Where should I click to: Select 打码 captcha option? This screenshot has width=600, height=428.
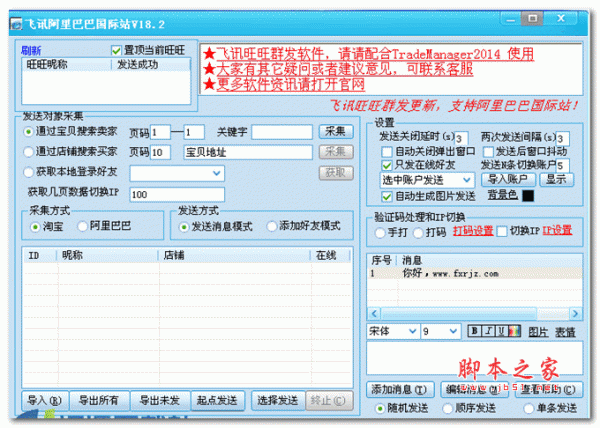pyautogui.click(x=418, y=233)
